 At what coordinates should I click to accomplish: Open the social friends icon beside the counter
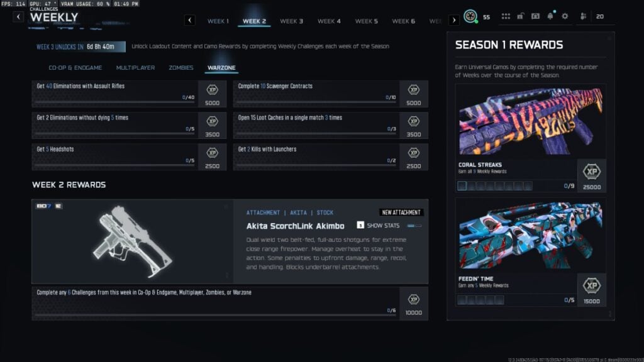(584, 17)
